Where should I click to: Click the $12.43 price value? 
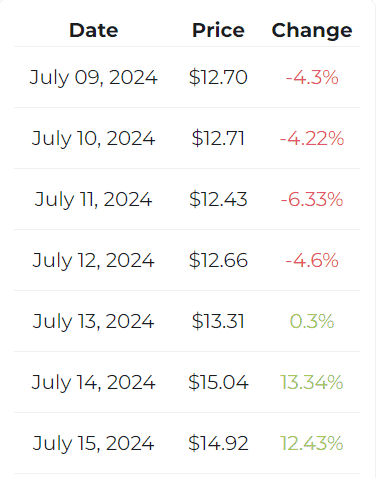click(x=218, y=199)
